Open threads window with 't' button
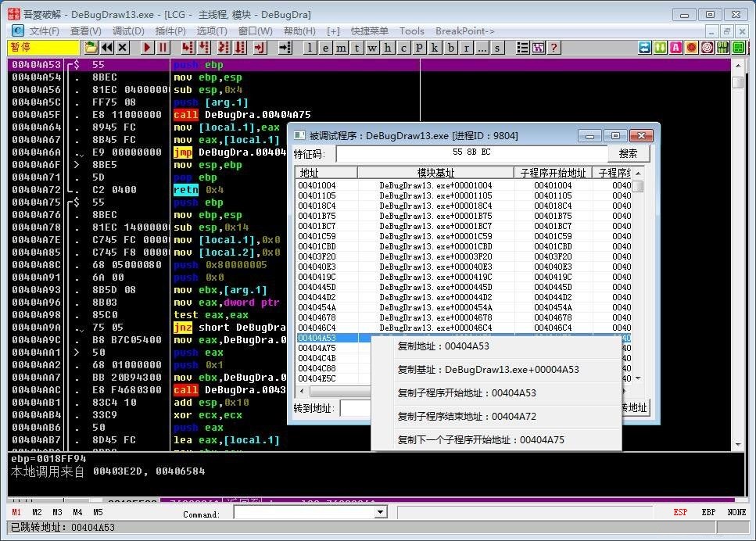Image resolution: width=756 pixels, height=541 pixels. pos(357,47)
